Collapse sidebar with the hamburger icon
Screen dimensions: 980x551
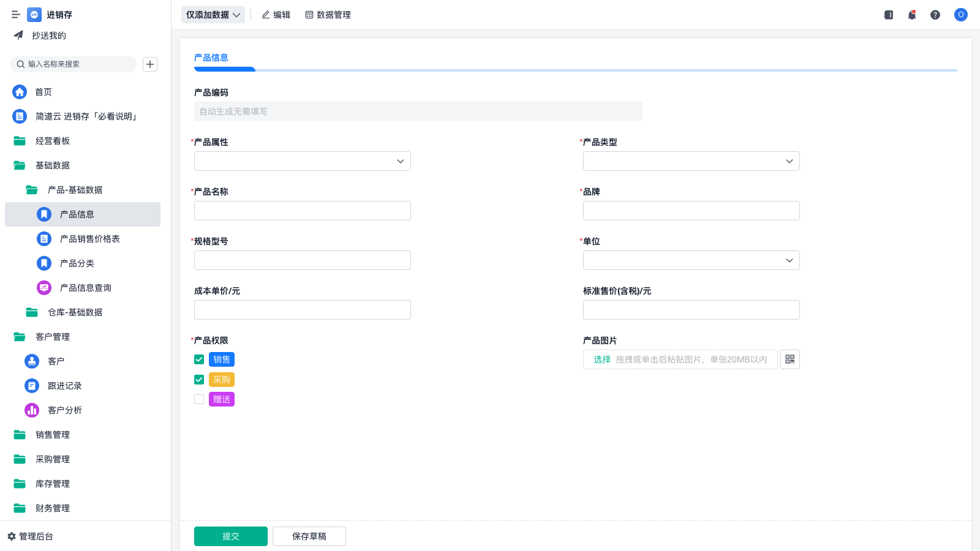pos(15,15)
